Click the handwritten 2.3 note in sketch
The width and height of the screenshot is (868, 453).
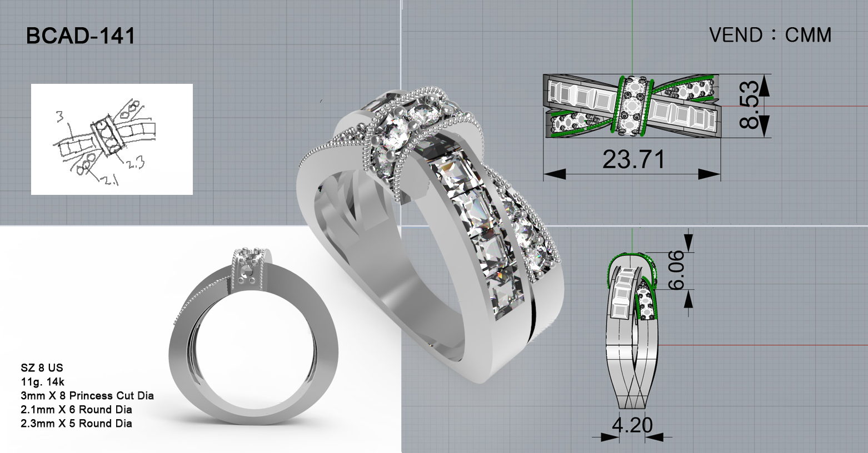(x=136, y=163)
